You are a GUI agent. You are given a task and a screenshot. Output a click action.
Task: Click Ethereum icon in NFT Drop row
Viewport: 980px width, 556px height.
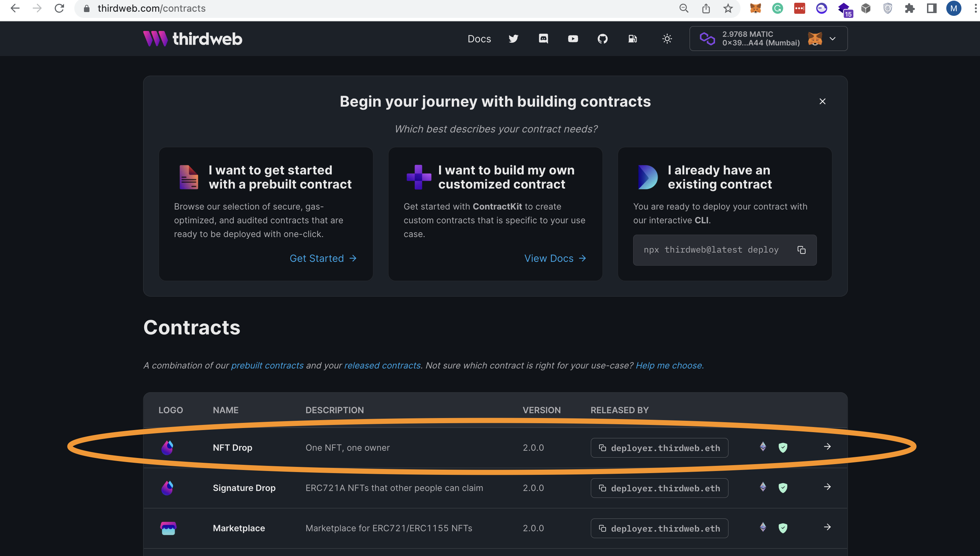[763, 446]
